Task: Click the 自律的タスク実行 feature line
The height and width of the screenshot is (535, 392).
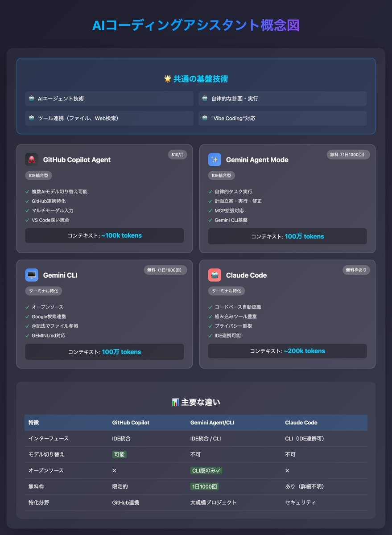Action: [x=233, y=192]
